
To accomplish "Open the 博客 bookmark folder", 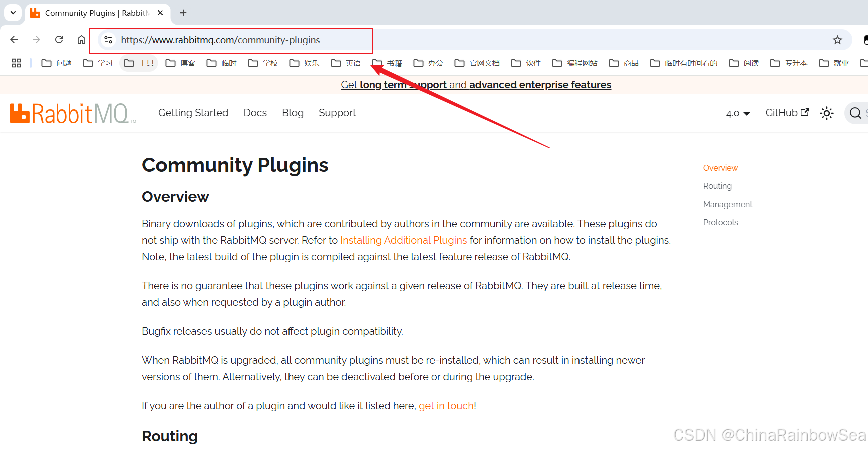I will [180, 63].
